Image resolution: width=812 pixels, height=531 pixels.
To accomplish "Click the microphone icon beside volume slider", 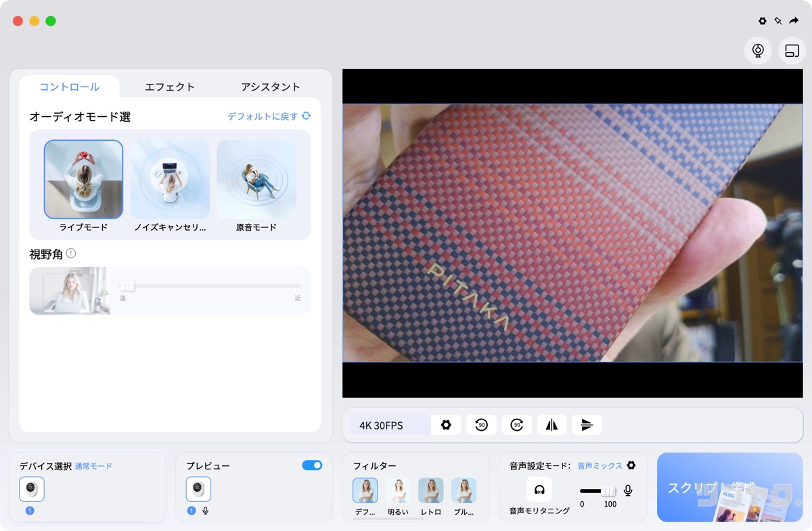I will (x=628, y=490).
